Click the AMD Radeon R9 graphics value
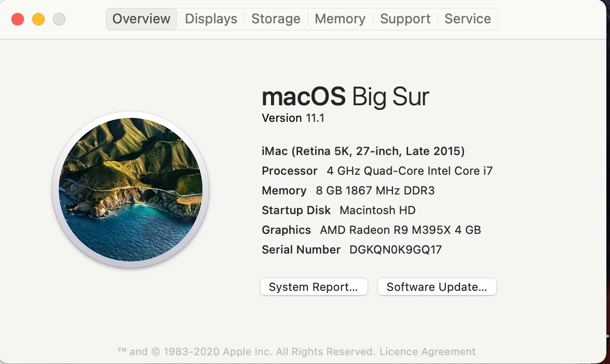 pyautogui.click(x=400, y=230)
